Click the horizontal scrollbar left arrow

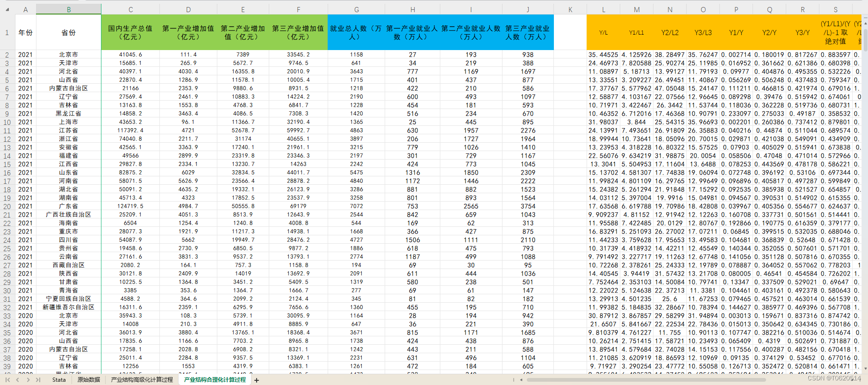pos(521,380)
